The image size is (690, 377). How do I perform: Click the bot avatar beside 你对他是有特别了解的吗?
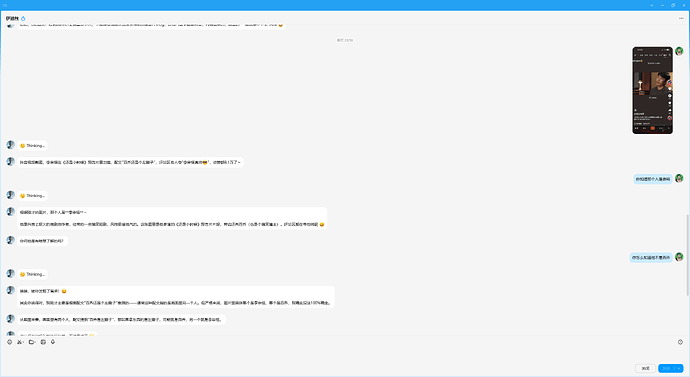pos(11,240)
